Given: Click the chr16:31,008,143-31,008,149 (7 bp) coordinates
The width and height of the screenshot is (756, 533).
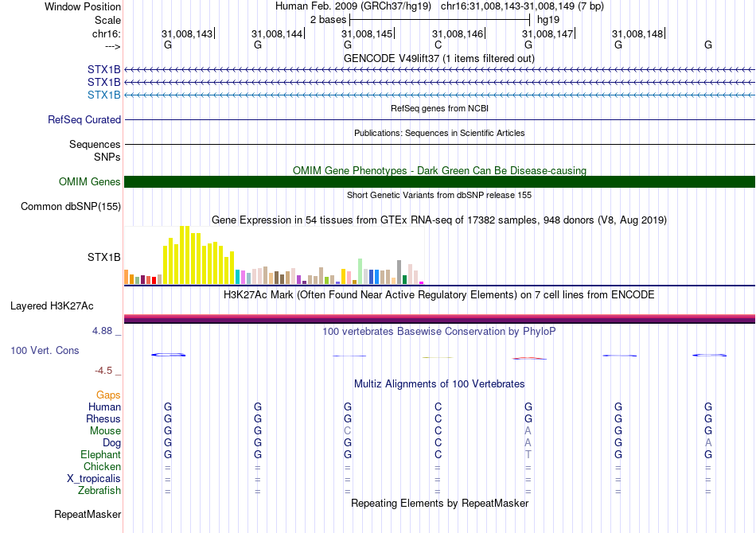Looking at the screenshot, I should coord(522,6).
